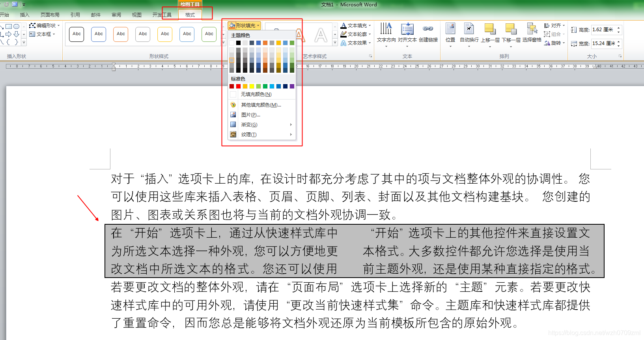The image size is (644, 340).
Task: Click the undo/repeat icon in quick access toolbar
Action: (7, 4)
